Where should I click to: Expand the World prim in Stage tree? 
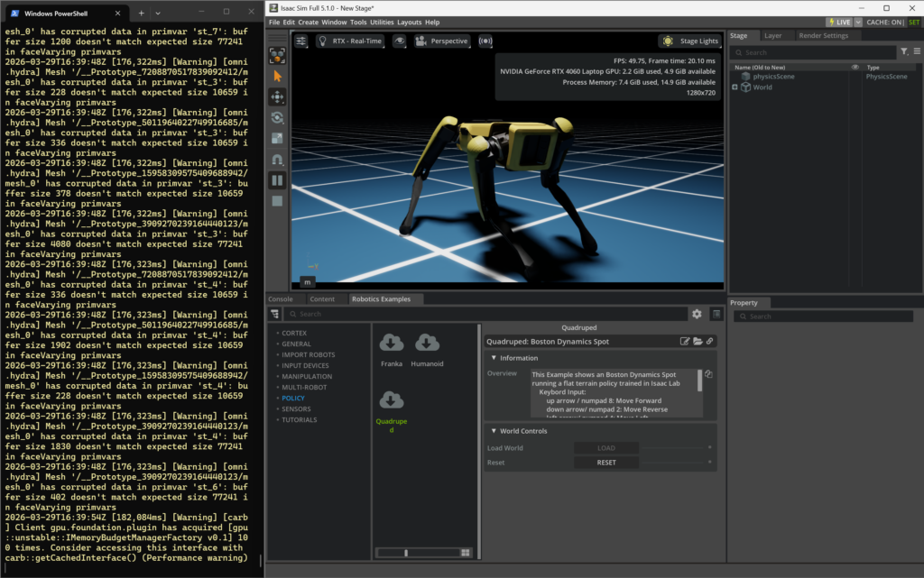[735, 87]
